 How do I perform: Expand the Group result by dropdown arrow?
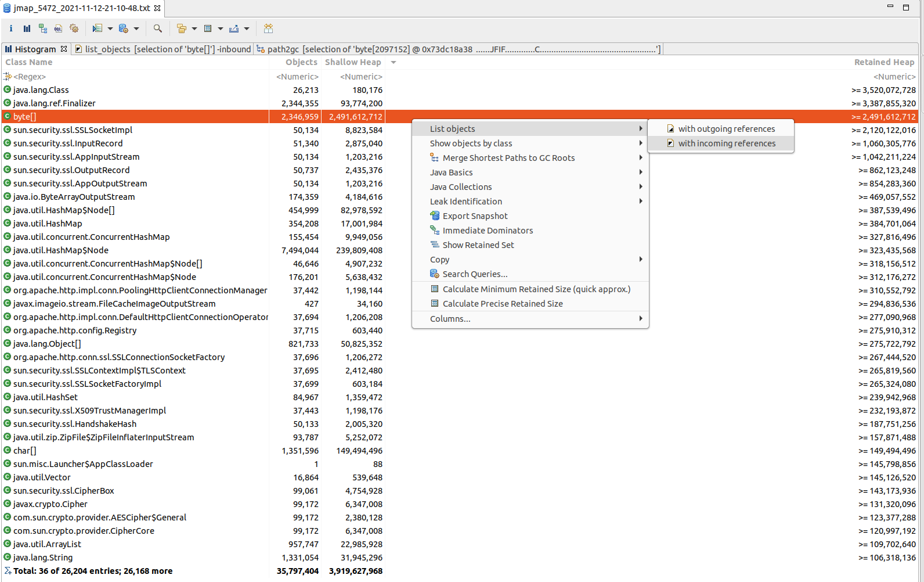[x=194, y=28]
